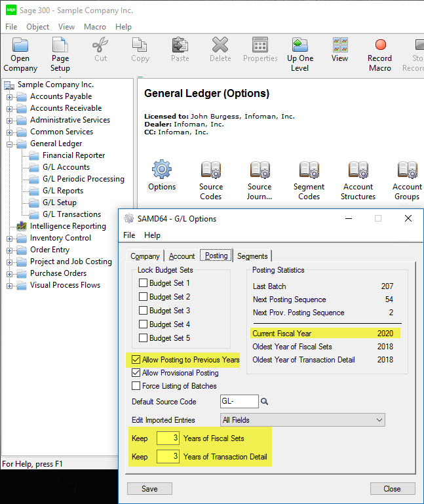
Task: Open the G/L Periodic Processing folder
Action: tap(84, 179)
